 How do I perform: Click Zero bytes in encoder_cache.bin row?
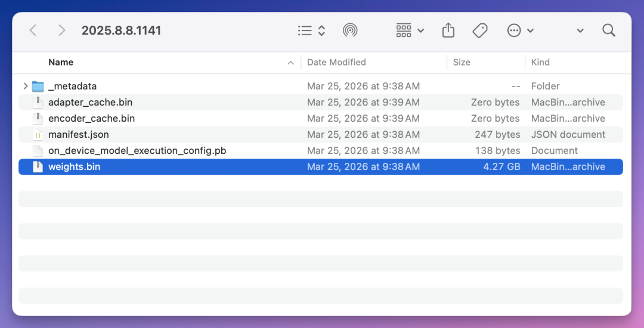(496, 118)
